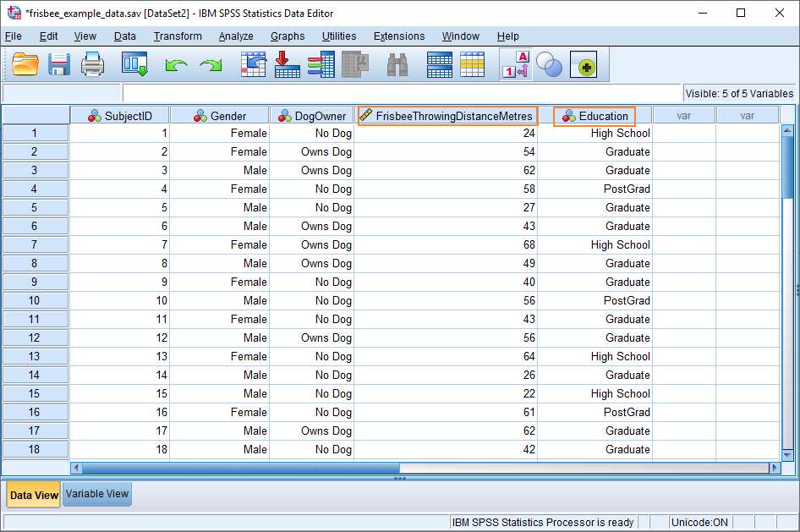The width and height of the screenshot is (800, 532).
Task: Toggle Value Labels icon in toolbar
Action: pos(517,65)
